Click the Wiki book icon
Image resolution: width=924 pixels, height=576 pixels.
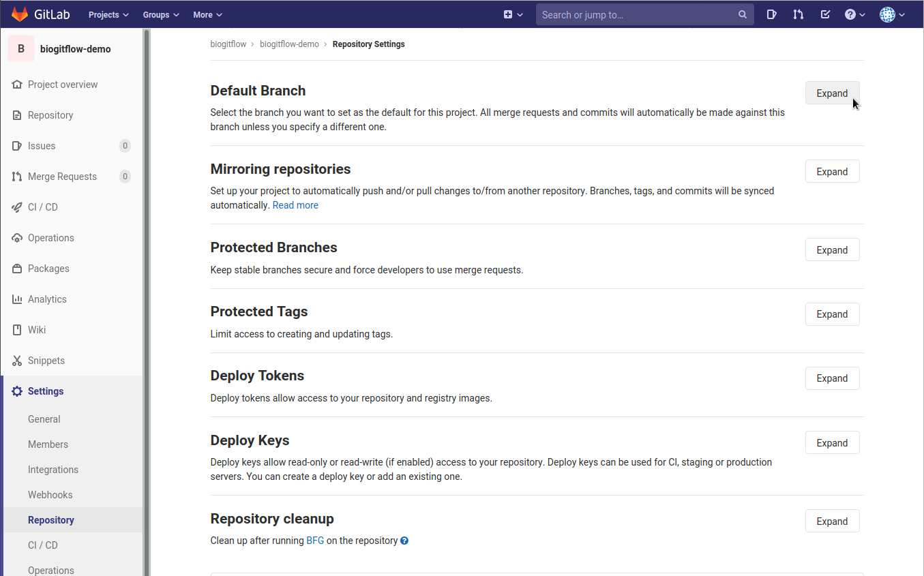[x=17, y=330]
